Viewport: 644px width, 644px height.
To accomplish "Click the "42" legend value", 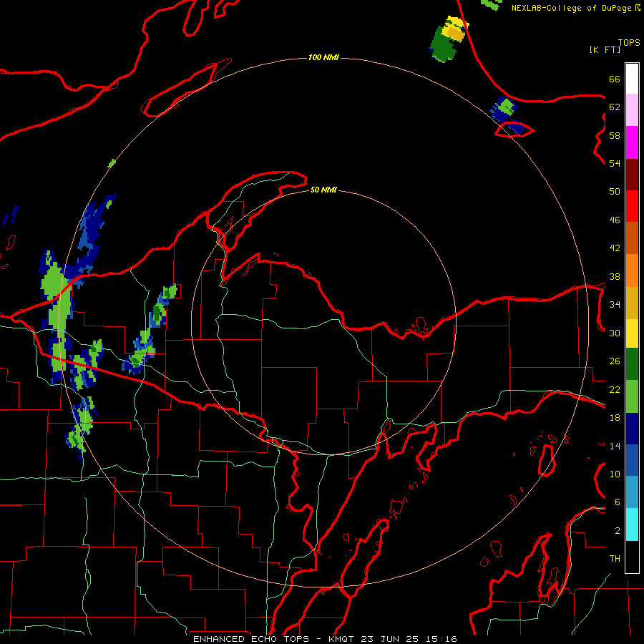I will 615,248.
